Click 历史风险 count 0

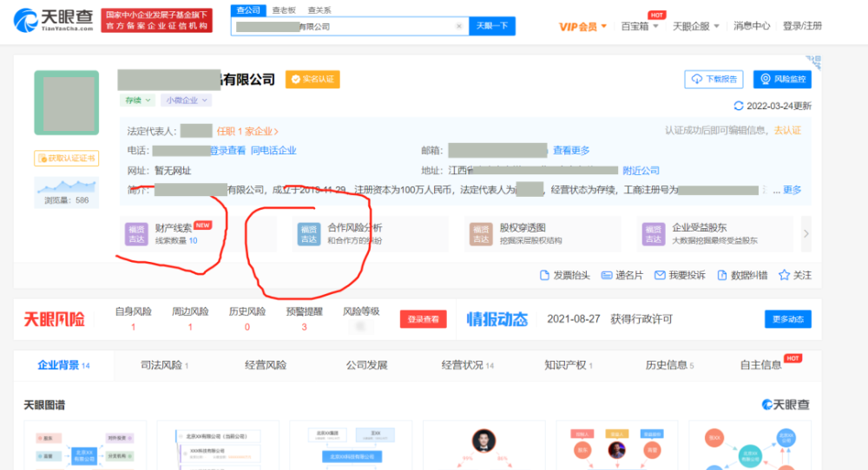click(x=247, y=327)
